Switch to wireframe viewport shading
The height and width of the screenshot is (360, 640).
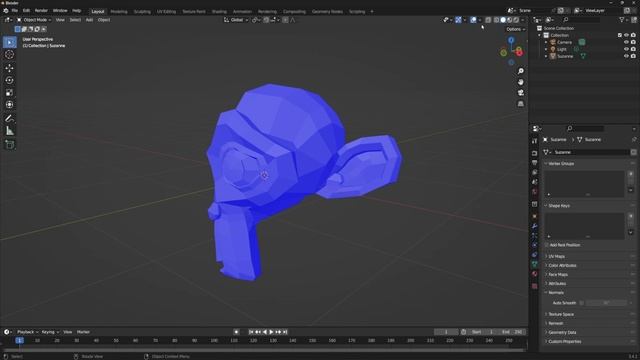point(496,20)
